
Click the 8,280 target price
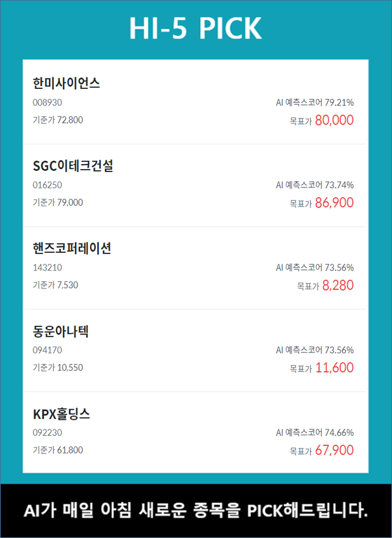(x=337, y=286)
